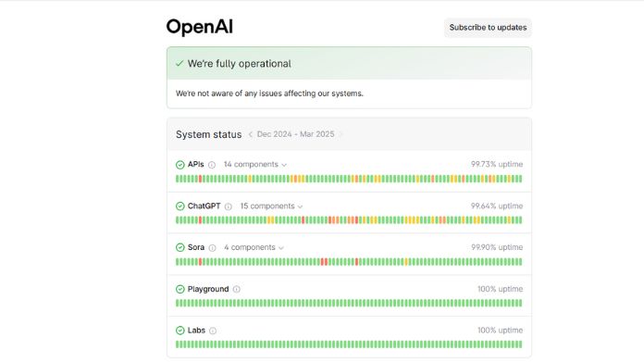
Task: Go to previous date range arrow
Action: pos(250,134)
